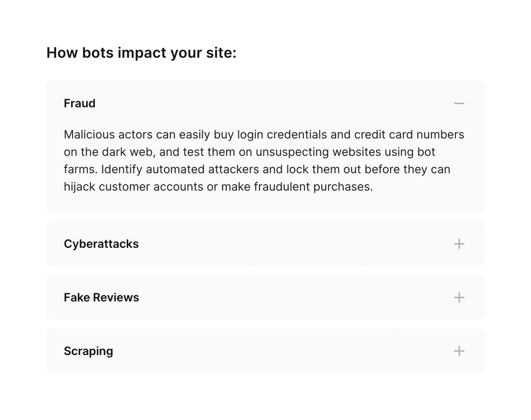Select the Fake Reviews title text
Image resolution: width=531 pixels, height=420 pixels.
coord(101,297)
